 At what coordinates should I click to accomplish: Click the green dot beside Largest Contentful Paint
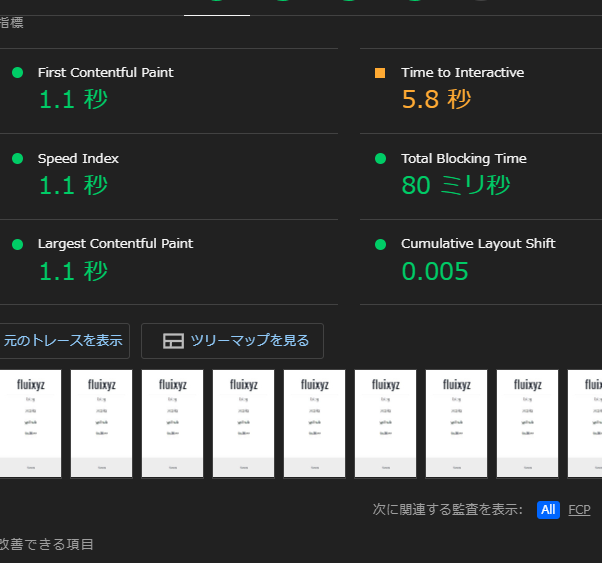[17, 244]
